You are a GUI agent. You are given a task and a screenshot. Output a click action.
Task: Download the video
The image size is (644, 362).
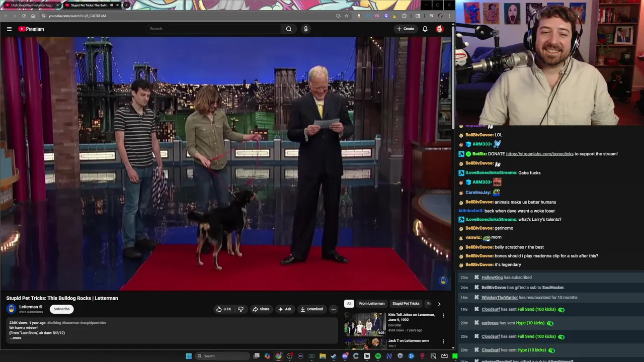point(311,309)
